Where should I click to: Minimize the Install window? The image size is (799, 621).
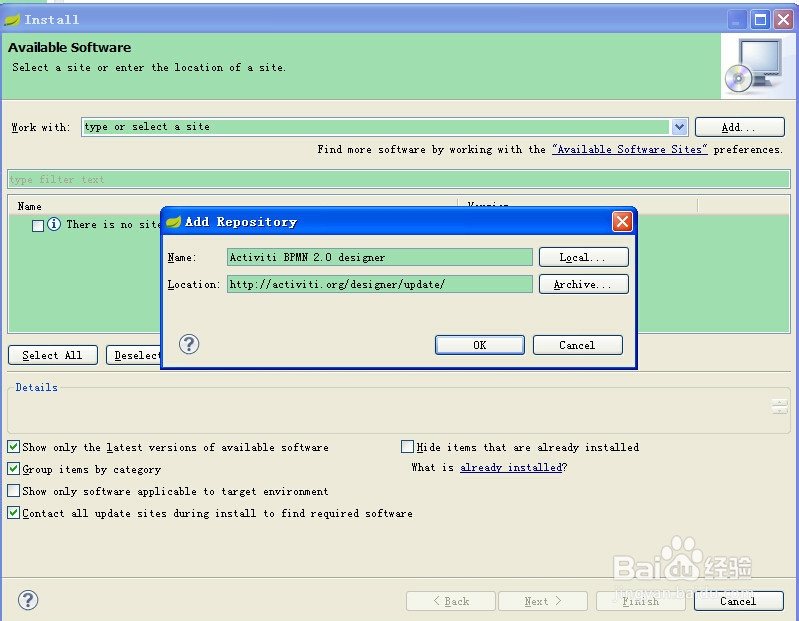(x=736, y=20)
